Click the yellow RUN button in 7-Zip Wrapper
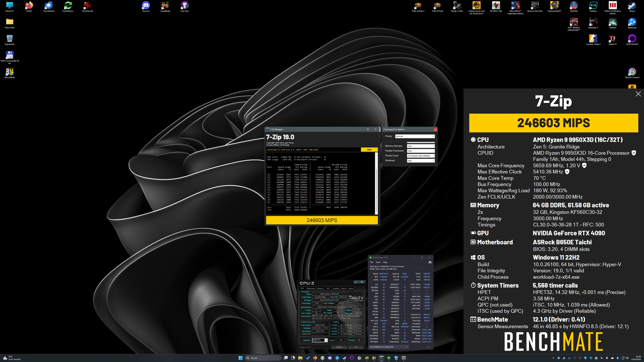The width and height of the screenshot is (644, 362). [x=369, y=150]
